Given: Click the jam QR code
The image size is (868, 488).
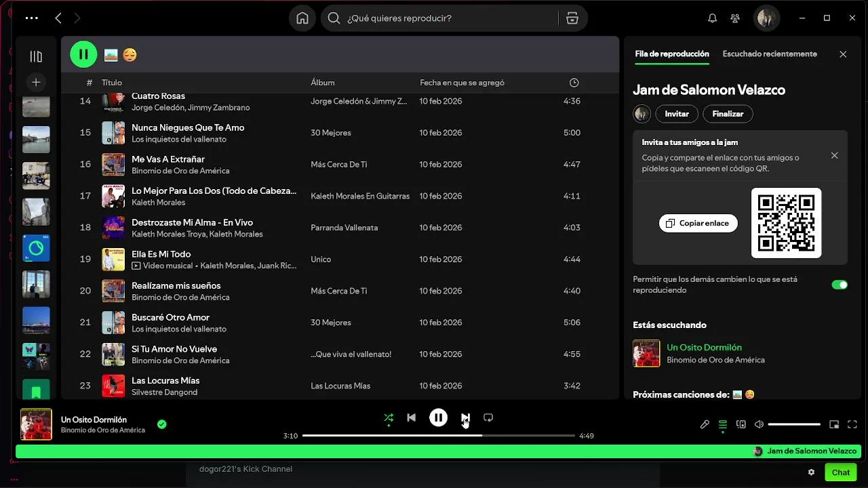Looking at the screenshot, I should (786, 223).
